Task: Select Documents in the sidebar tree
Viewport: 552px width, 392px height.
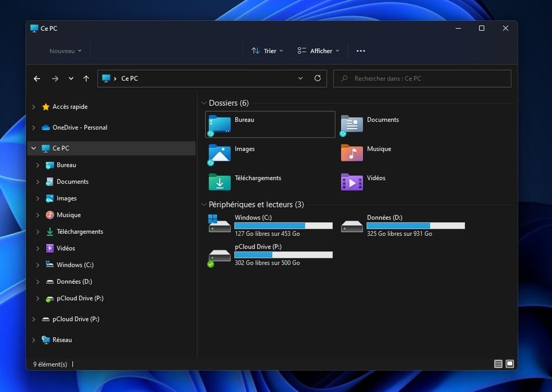Action: (x=72, y=182)
